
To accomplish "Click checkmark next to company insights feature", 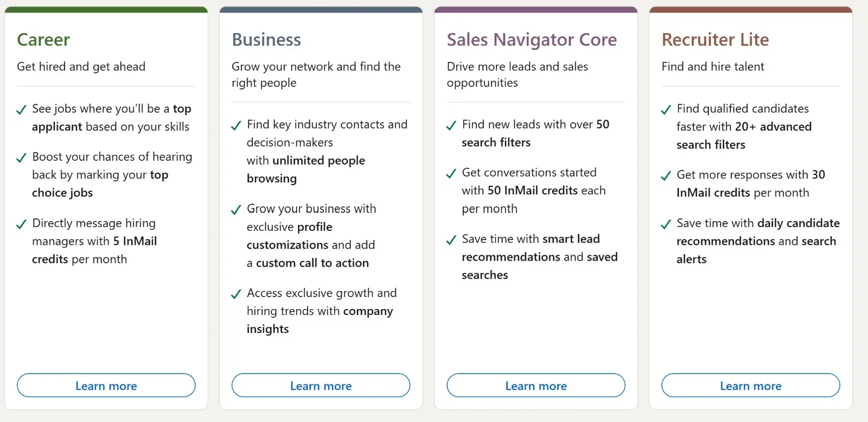I will (x=236, y=294).
